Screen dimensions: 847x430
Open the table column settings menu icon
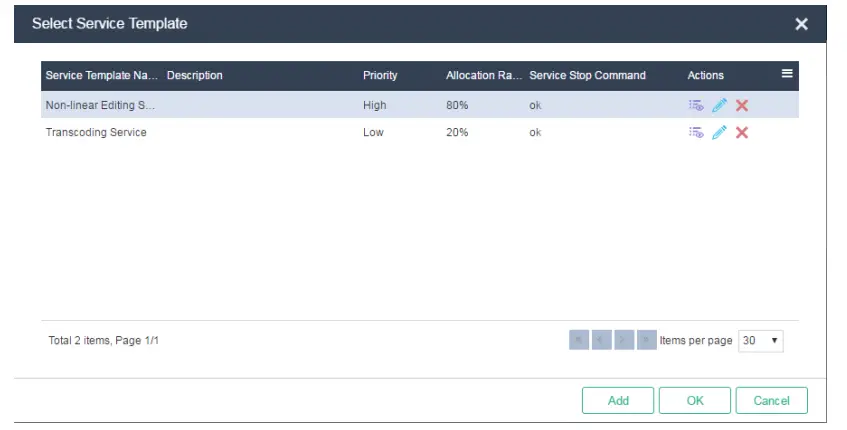click(x=787, y=73)
